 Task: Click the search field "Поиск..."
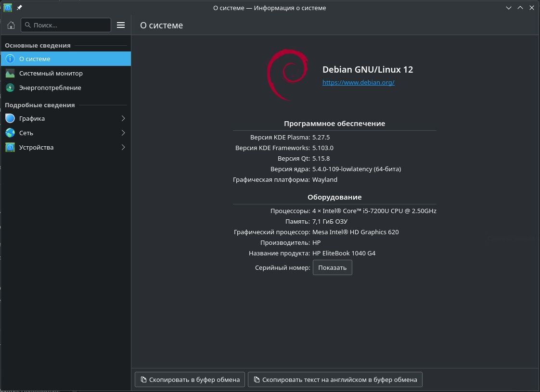click(x=66, y=25)
